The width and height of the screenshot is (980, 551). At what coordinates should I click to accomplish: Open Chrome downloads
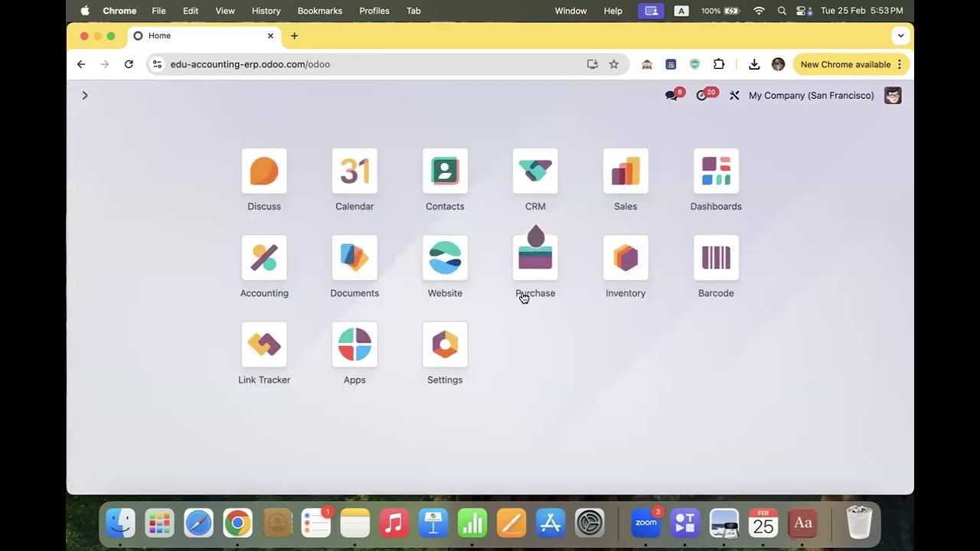pos(754,64)
